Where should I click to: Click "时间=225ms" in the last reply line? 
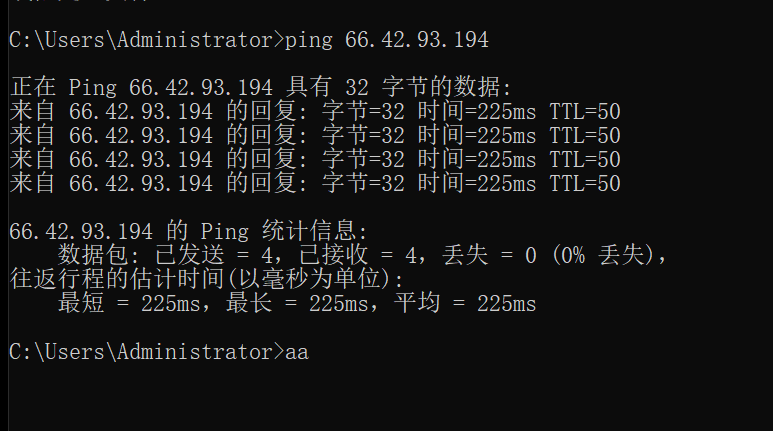pyautogui.click(x=477, y=183)
